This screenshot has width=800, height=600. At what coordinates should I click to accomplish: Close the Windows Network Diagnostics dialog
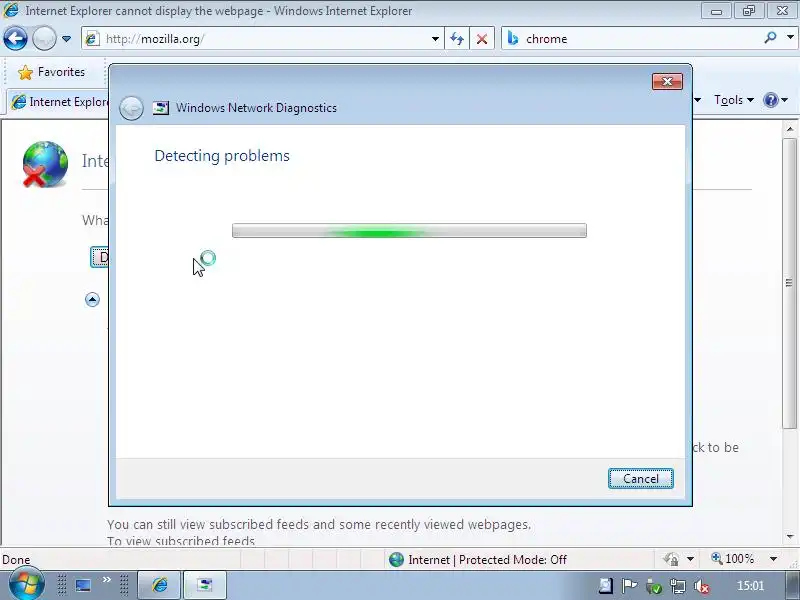pyautogui.click(x=667, y=82)
